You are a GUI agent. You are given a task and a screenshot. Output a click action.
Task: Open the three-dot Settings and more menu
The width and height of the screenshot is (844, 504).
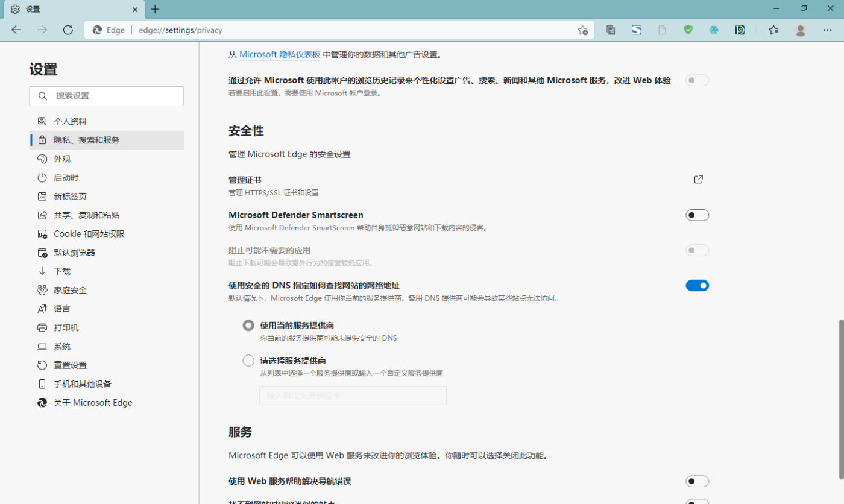click(x=827, y=30)
